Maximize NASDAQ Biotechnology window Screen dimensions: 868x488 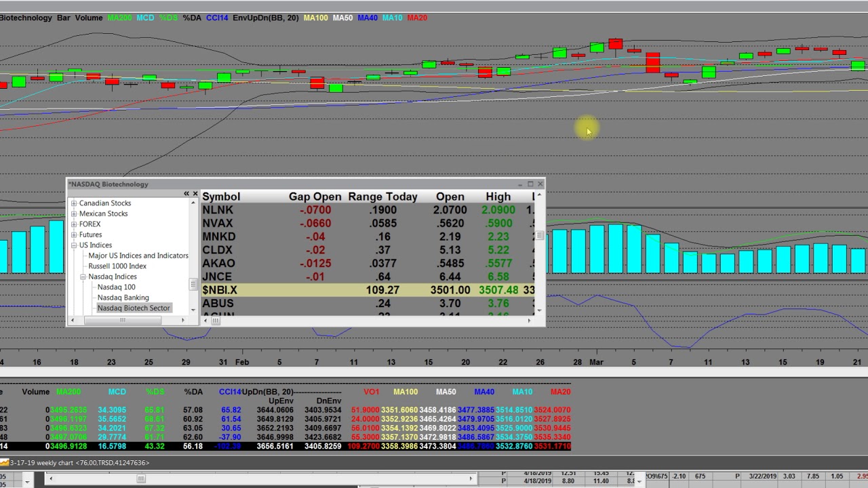pyautogui.click(x=530, y=184)
